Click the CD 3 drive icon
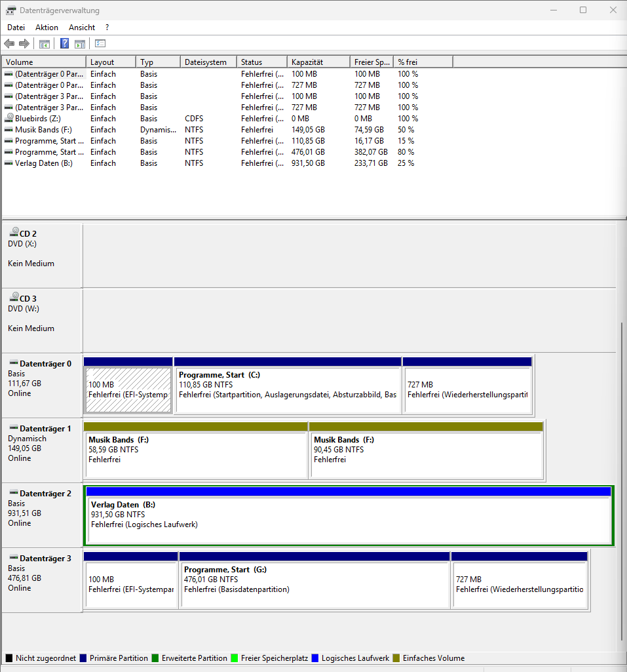Viewport: 627px width, 672px height. [x=14, y=296]
